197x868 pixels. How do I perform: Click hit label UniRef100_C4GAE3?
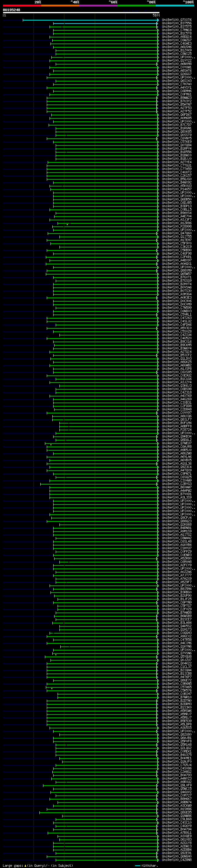coord(177,43)
